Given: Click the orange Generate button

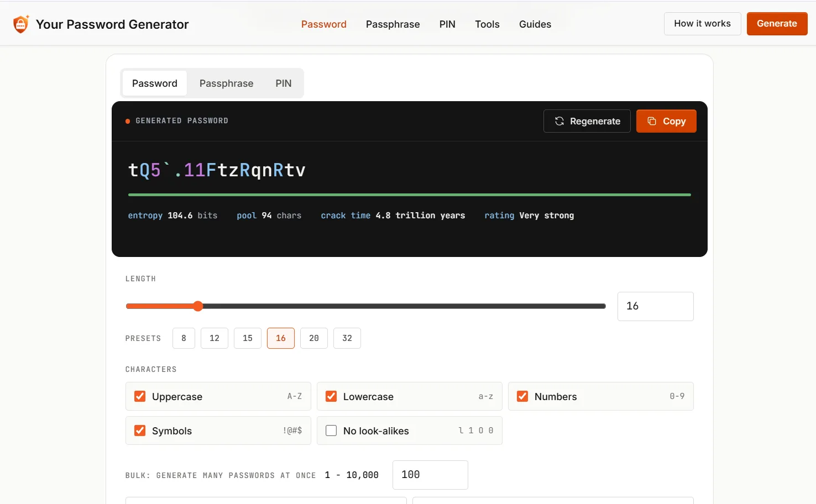Looking at the screenshot, I should 777,24.
